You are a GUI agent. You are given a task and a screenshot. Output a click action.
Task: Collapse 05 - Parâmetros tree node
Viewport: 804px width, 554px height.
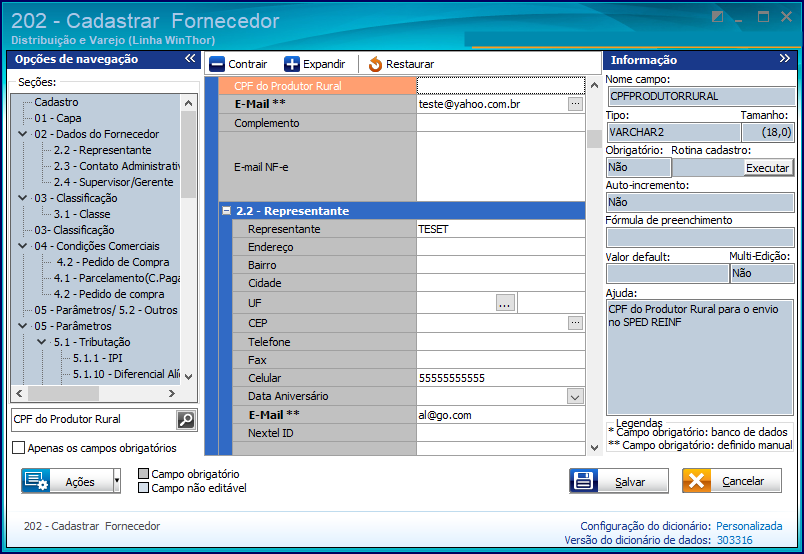(x=23, y=326)
